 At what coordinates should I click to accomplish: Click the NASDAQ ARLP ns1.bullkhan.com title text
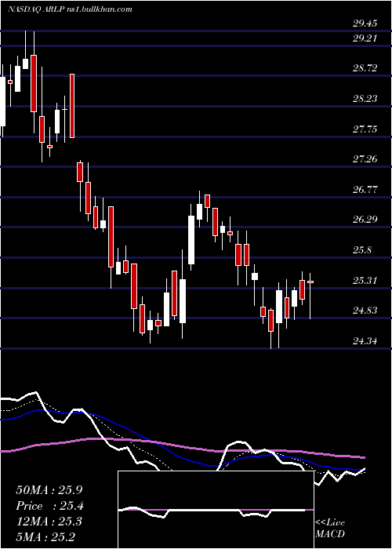pyautogui.click(x=70, y=9)
